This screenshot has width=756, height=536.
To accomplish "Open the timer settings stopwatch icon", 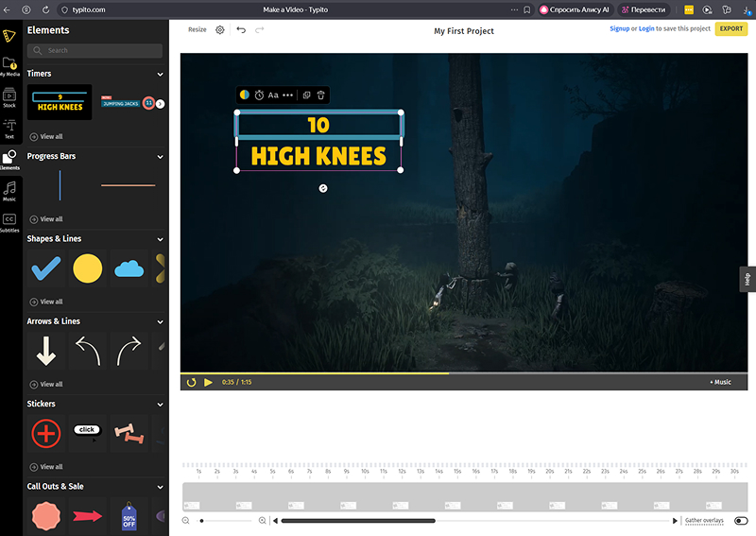I will pyautogui.click(x=259, y=95).
